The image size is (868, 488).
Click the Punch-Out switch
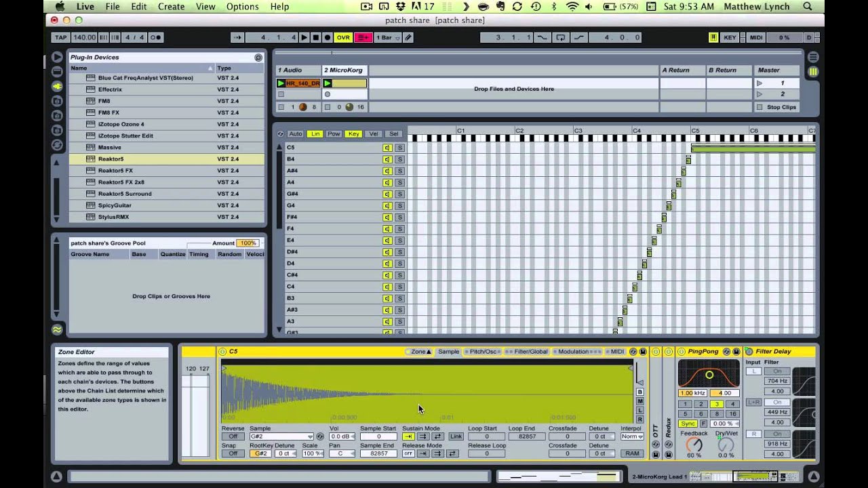(579, 37)
